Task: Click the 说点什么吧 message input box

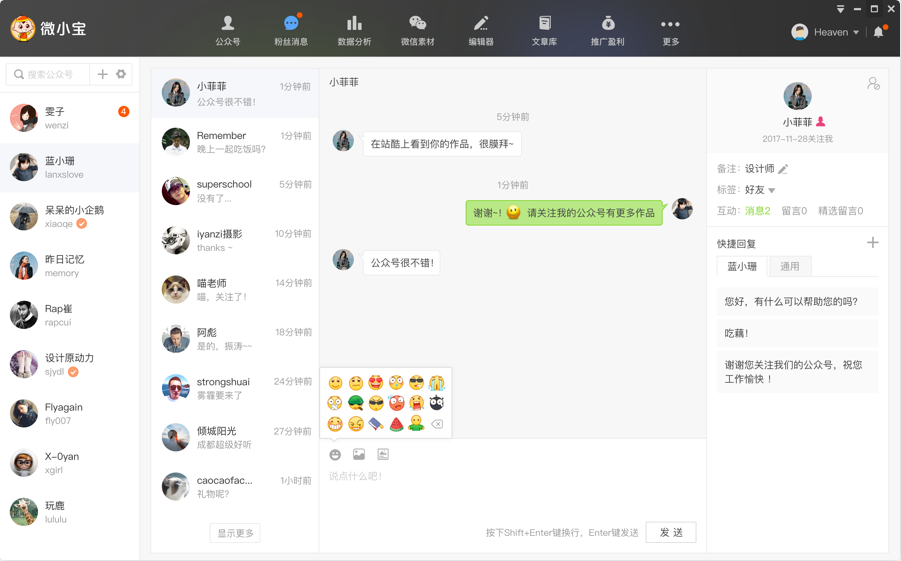Action: [x=512, y=489]
